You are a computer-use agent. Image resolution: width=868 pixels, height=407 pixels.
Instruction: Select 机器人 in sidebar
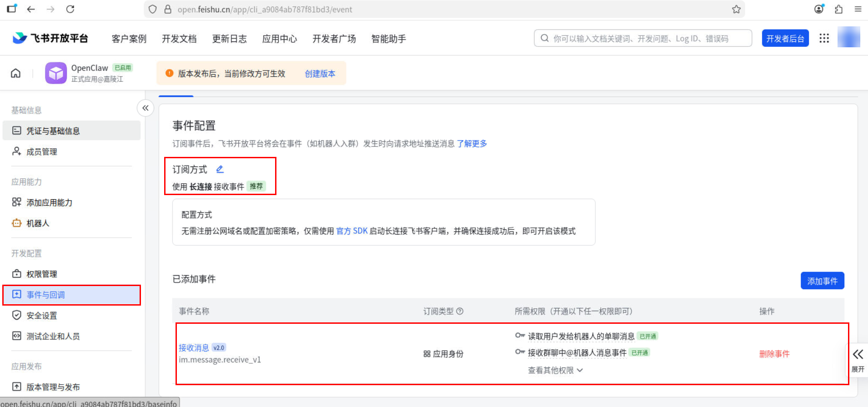71,223
